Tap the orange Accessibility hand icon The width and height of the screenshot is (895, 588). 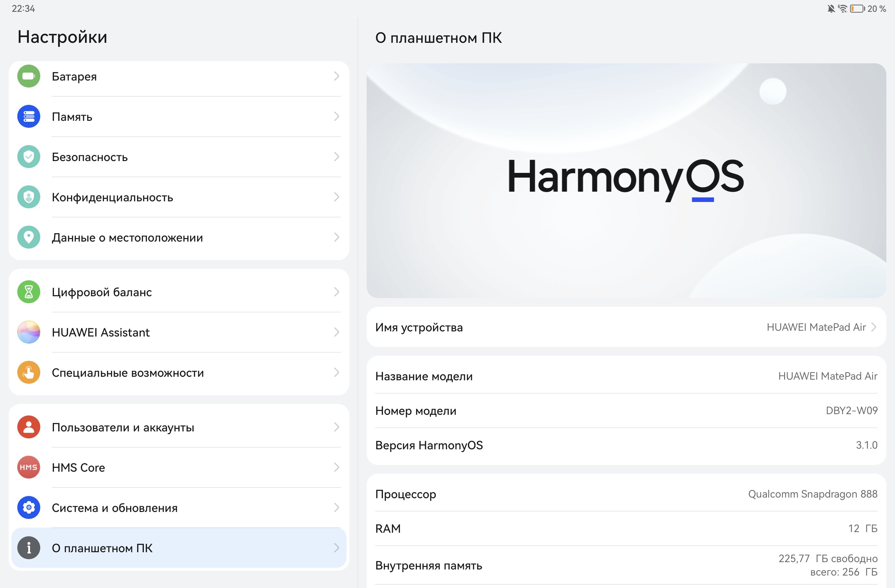[x=28, y=372]
